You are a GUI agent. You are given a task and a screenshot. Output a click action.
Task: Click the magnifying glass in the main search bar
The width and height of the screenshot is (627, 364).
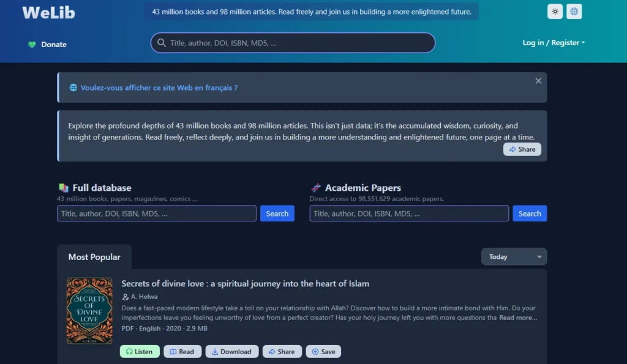[x=161, y=43]
